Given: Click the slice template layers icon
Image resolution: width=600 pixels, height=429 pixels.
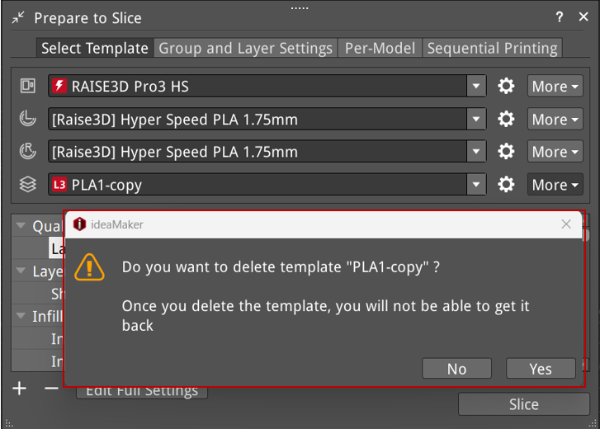Looking at the screenshot, I should pyautogui.click(x=28, y=184).
